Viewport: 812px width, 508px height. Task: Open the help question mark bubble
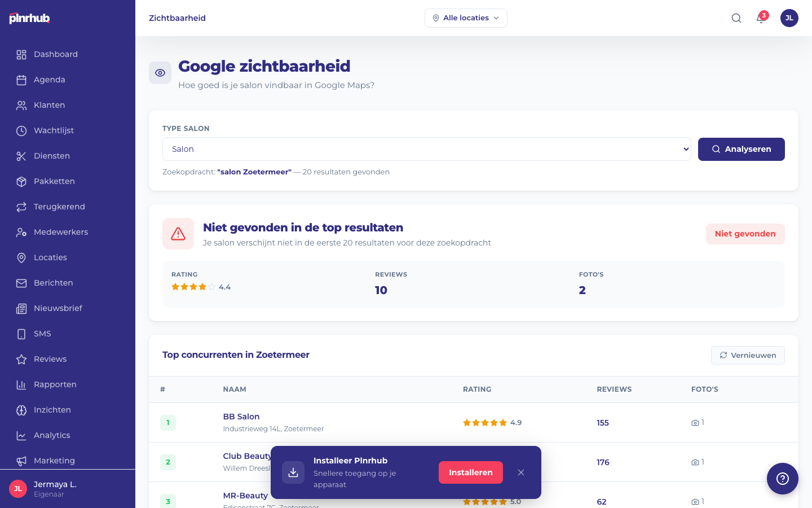[782, 479]
